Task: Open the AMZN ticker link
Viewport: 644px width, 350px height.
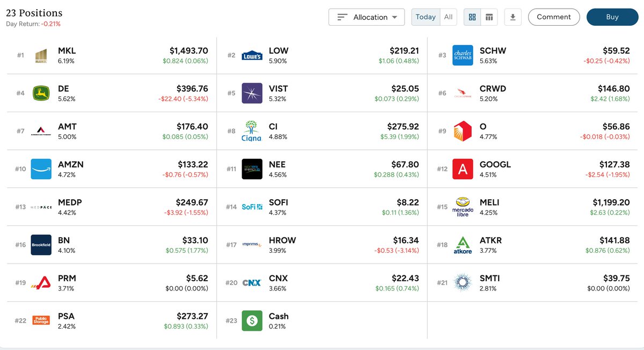Action: [x=71, y=165]
